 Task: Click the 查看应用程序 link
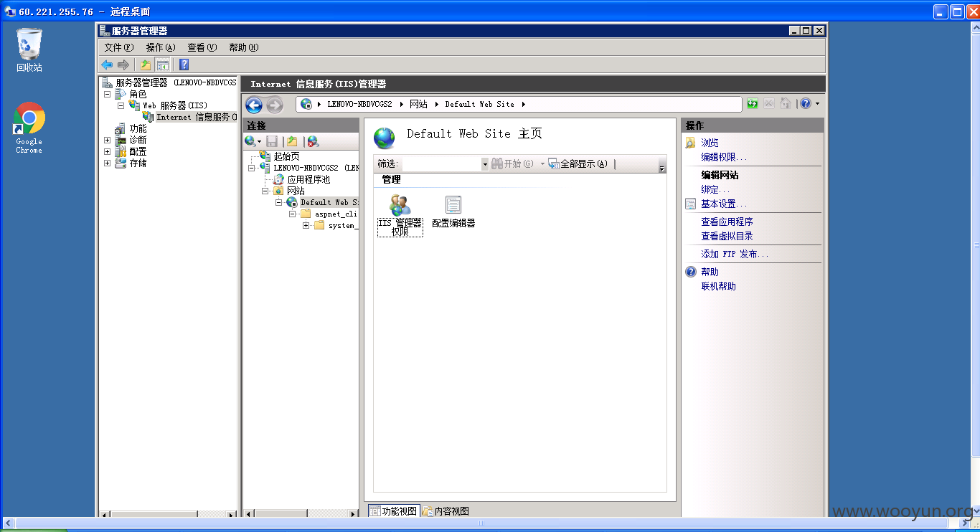pos(727,222)
